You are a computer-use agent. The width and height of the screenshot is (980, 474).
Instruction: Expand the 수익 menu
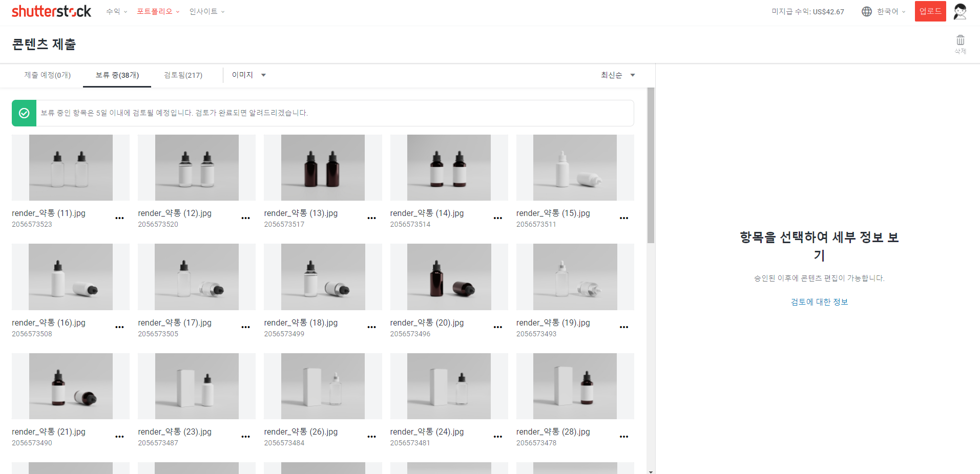(117, 11)
